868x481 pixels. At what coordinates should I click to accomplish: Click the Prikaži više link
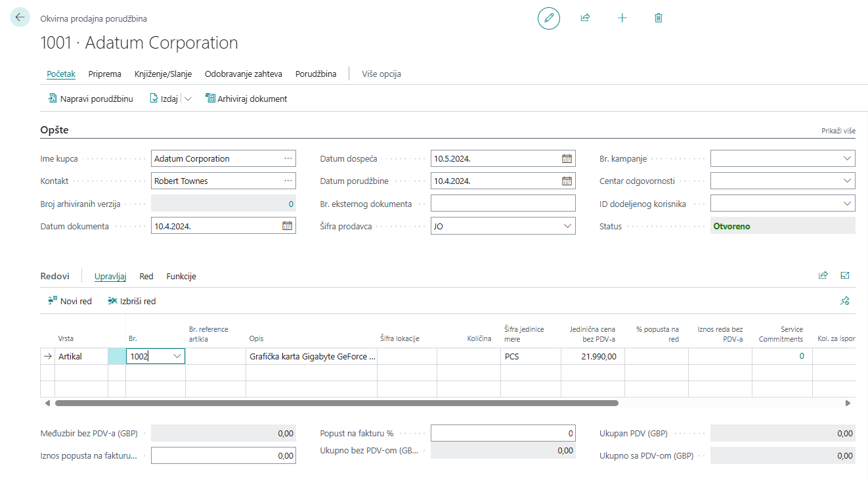pyautogui.click(x=838, y=131)
